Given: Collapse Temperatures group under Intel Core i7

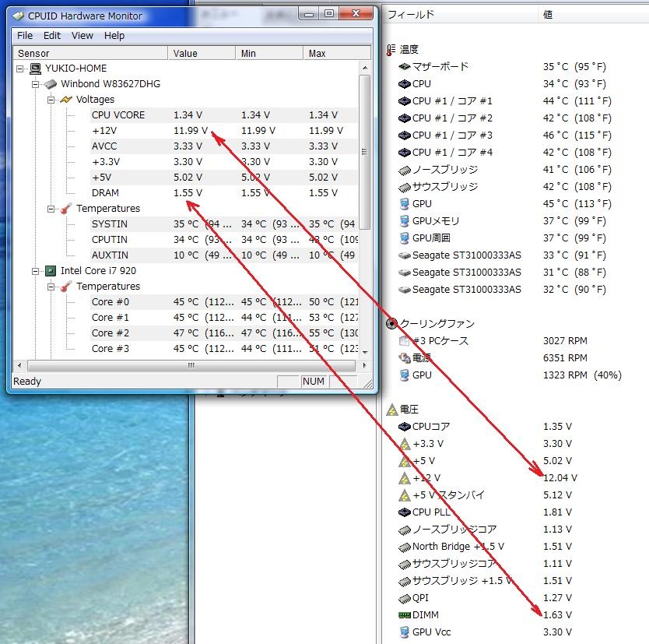Looking at the screenshot, I should point(51,287).
